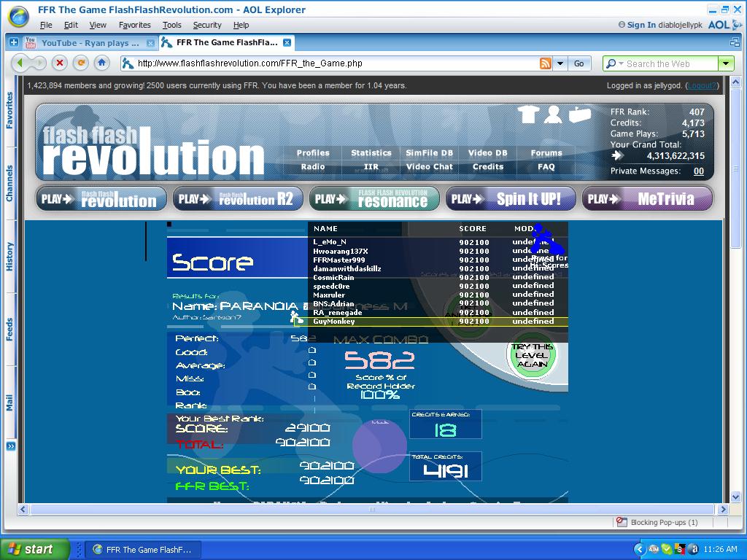
Task: Click the Statistics navigation link
Action: click(x=371, y=153)
